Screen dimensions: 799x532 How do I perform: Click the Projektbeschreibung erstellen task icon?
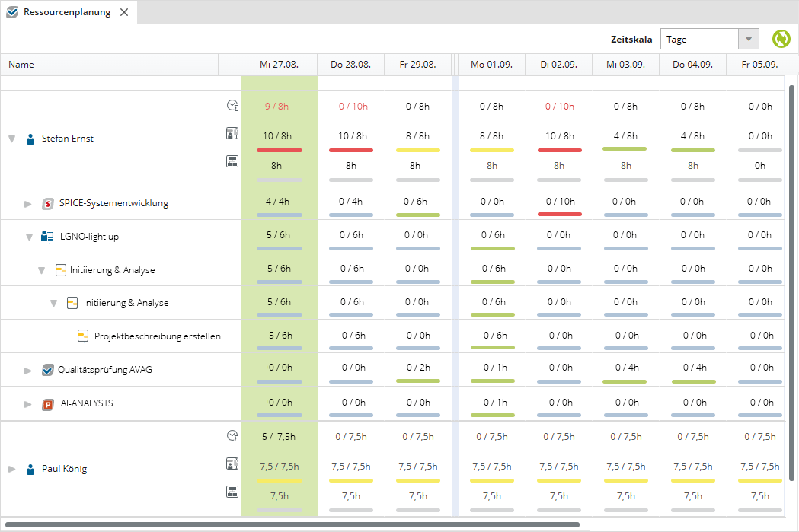tap(83, 336)
